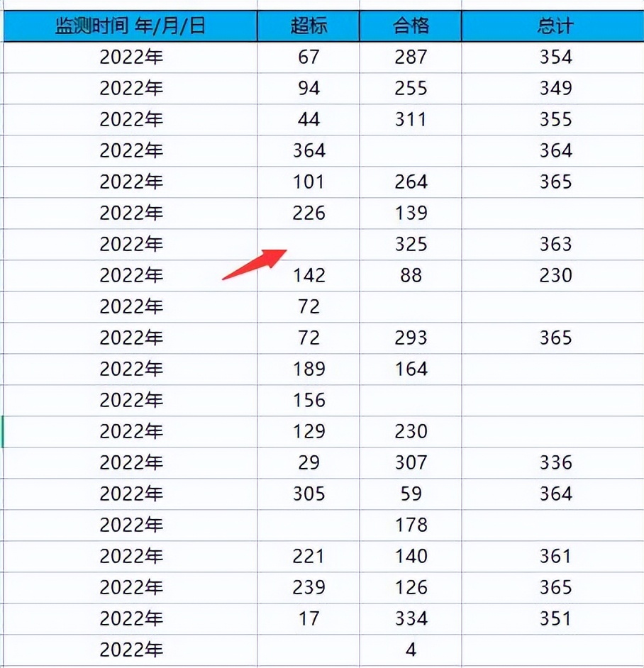644x668 pixels.
Task: Click the cell with value 287
Action: coord(411,57)
